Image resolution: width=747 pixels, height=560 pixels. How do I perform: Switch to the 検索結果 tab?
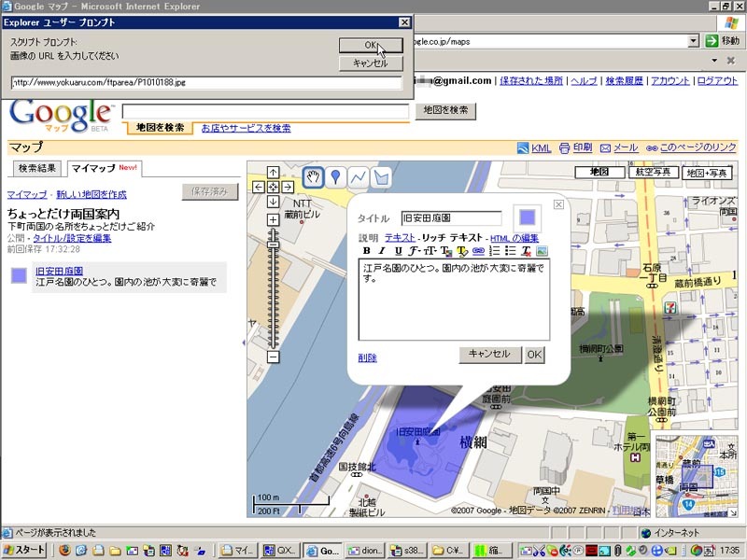click(x=37, y=168)
